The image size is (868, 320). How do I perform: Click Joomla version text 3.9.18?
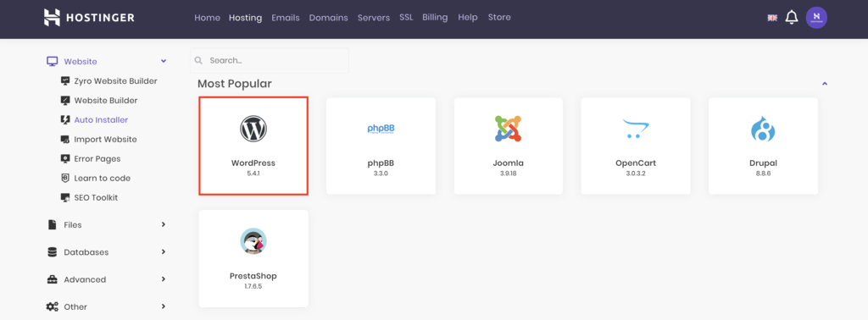[x=509, y=174]
